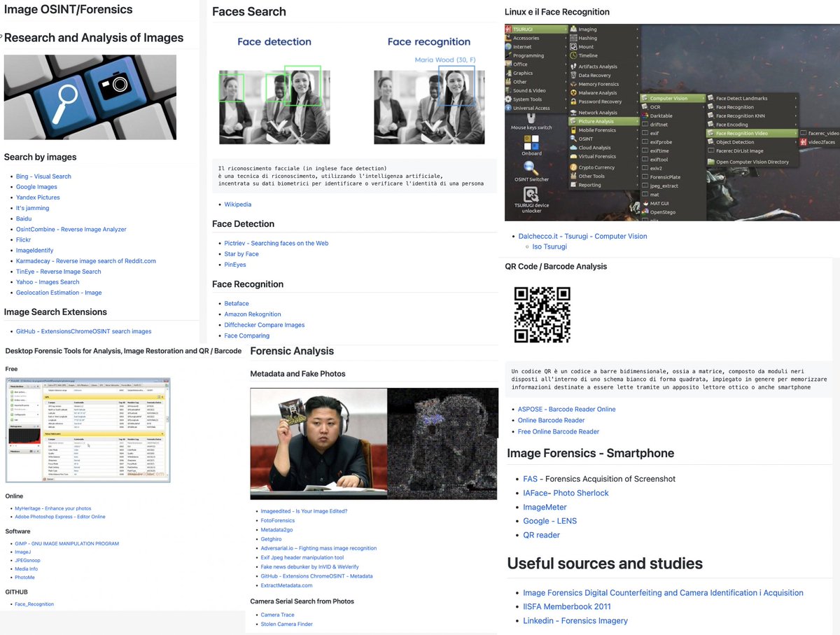Open the Google - LENS link

pyautogui.click(x=550, y=521)
